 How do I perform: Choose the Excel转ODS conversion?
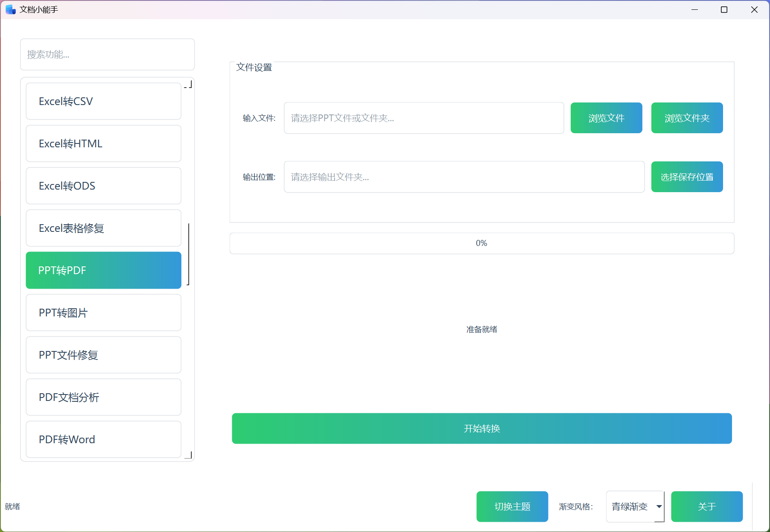[103, 186]
